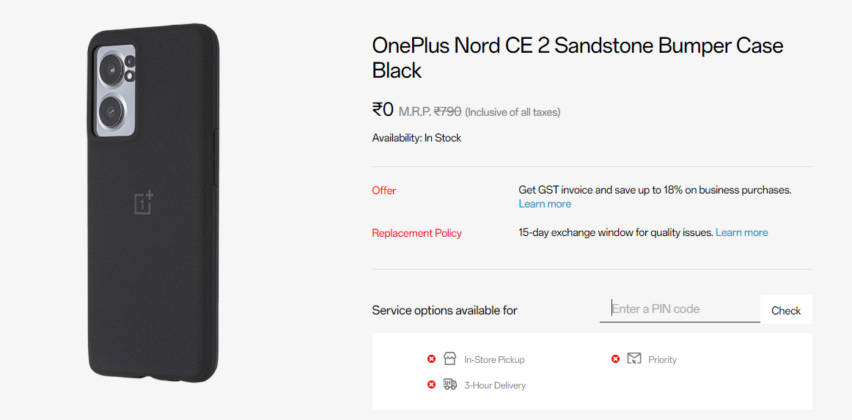Click the red unavailable icon beside 3-Hour Delivery
This screenshot has height=420, width=852.
click(431, 385)
